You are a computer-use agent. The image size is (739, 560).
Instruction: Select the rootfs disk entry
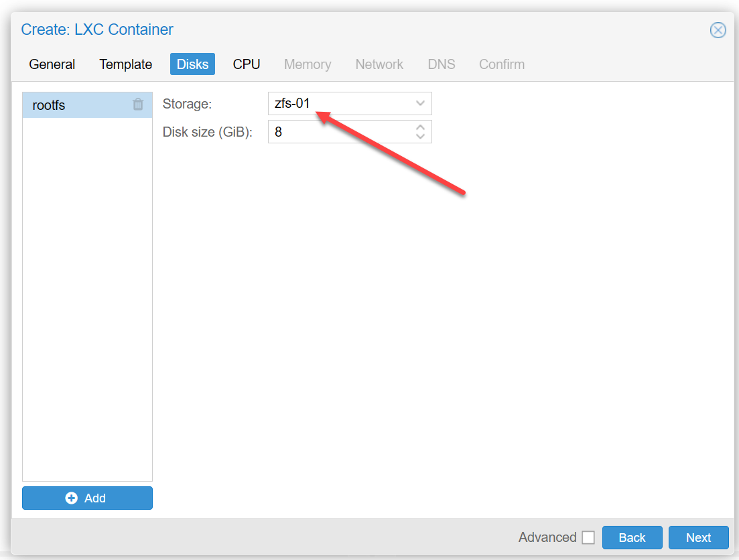87,104
